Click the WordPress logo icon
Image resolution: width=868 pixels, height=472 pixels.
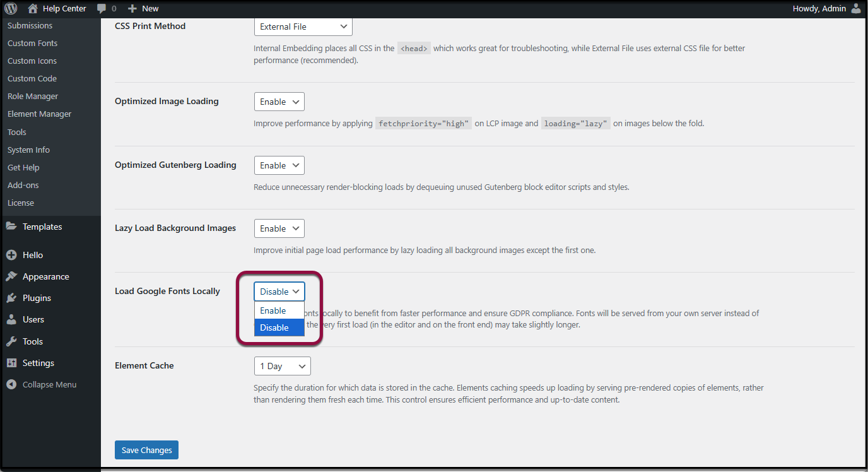click(x=11, y=8)
